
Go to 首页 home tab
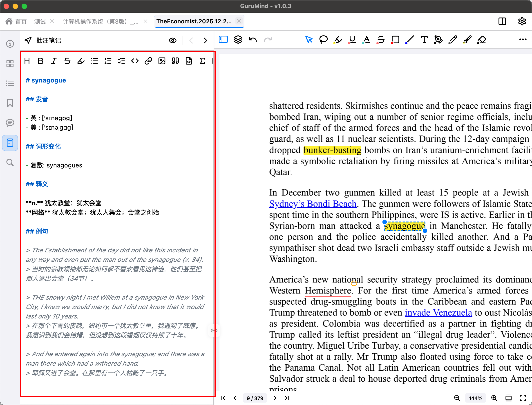(x=16, y=21)
